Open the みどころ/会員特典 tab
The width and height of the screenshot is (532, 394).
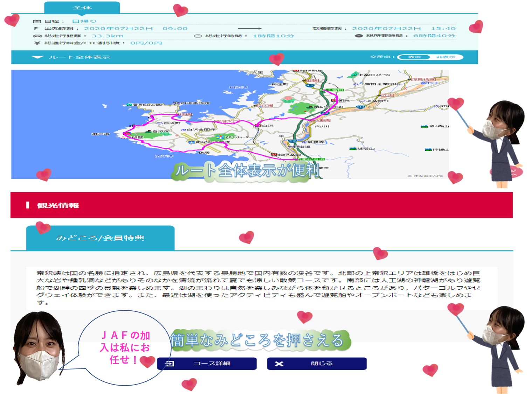(100, 238)
